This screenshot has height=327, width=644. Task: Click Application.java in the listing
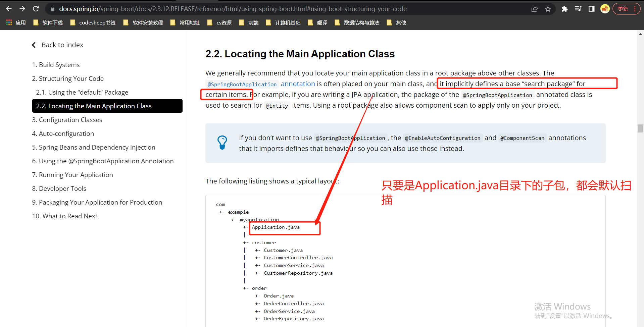[x=276, y=227]
